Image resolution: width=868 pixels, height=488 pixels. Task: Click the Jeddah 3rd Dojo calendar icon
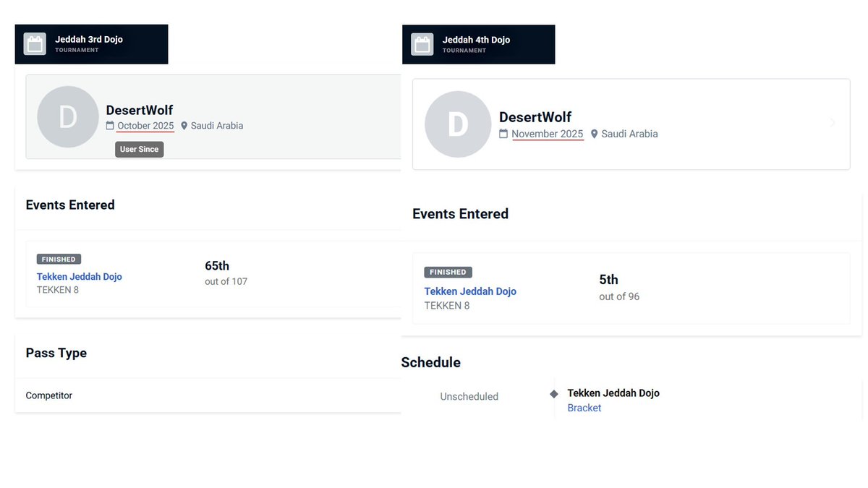(35, 44)
